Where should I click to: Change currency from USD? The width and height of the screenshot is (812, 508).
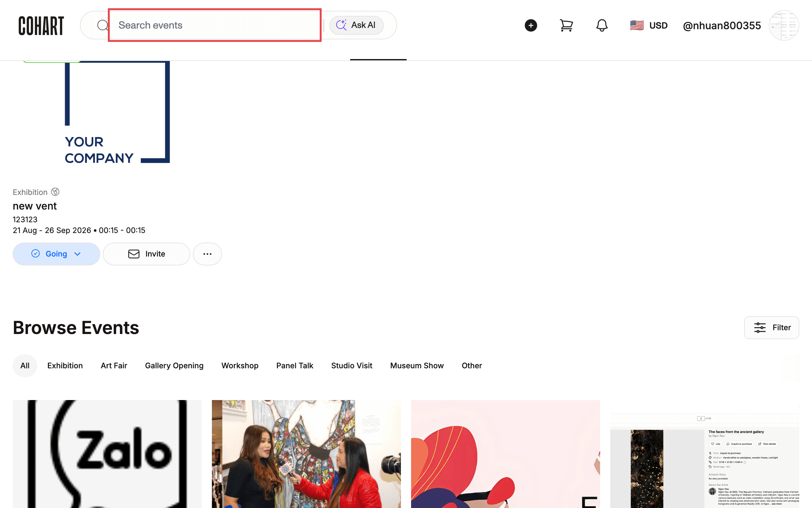click(x=649, y=25)
